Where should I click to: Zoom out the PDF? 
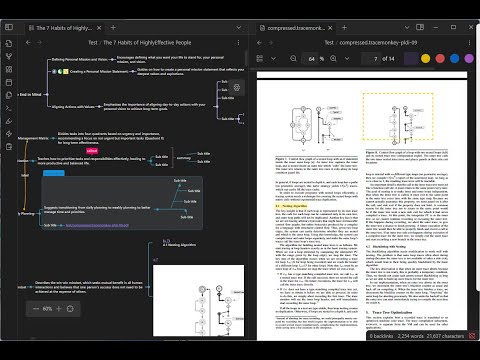tap(293, 59)
